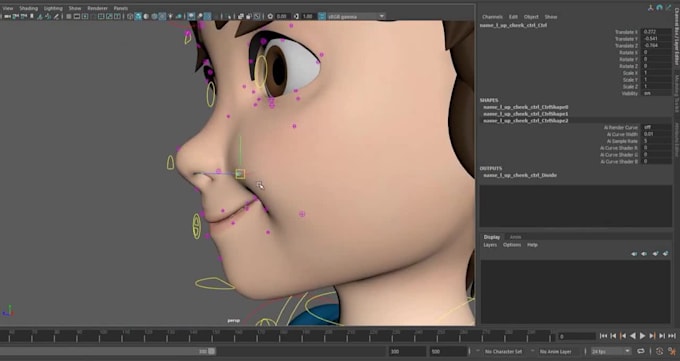Click the Ai Curve Width value field

pos(657,134)
